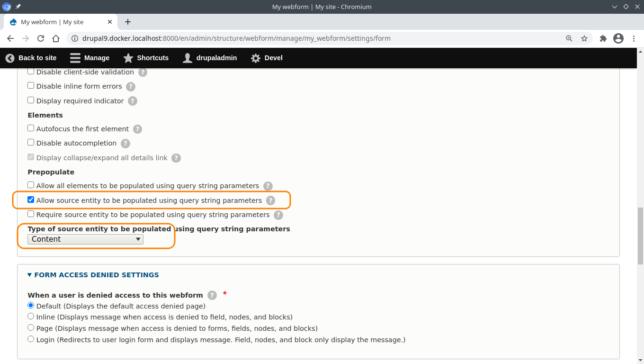Open help for Disable autocompletion
Screen dimensions: 644x364
125,143
